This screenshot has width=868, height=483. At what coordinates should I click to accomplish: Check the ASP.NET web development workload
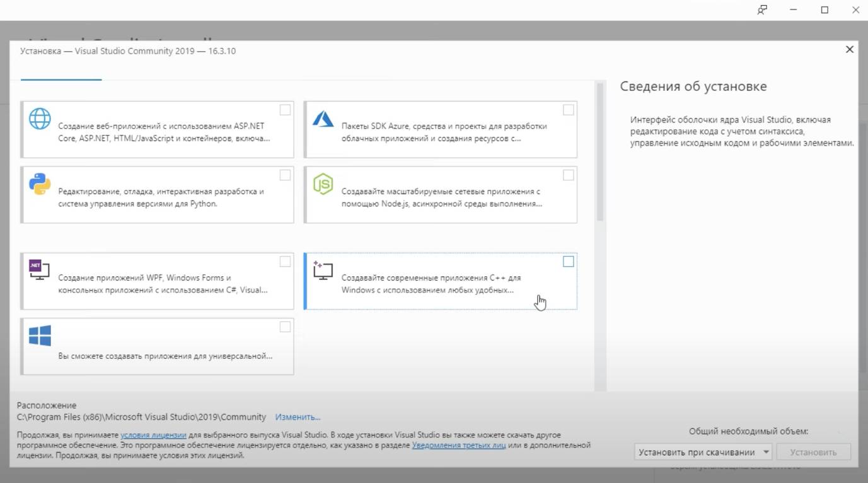[285, 110]
